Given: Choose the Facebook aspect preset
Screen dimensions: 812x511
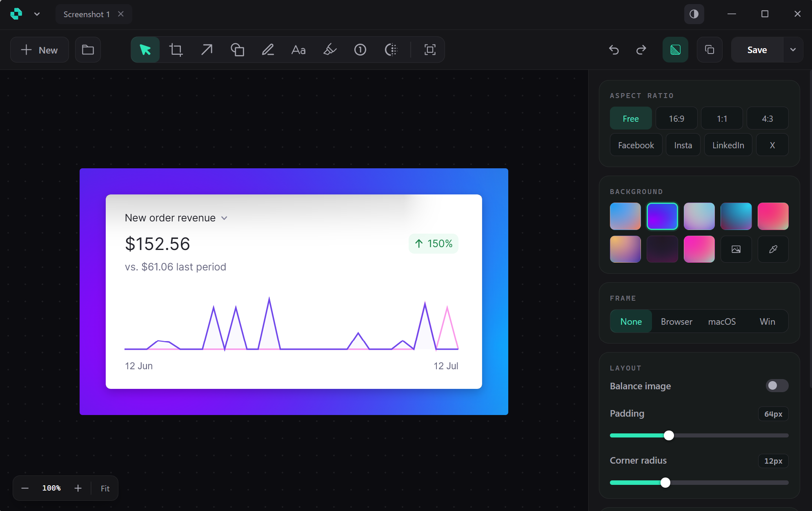Looking at the screenshot, I should pyautogui.click(x=636, y=145).
